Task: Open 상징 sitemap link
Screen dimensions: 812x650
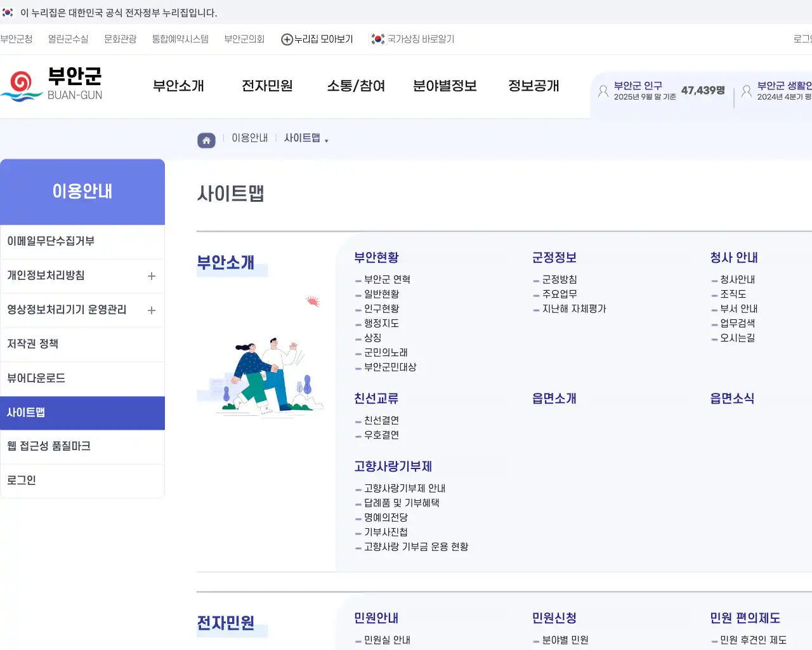Action: coord(372,338)
